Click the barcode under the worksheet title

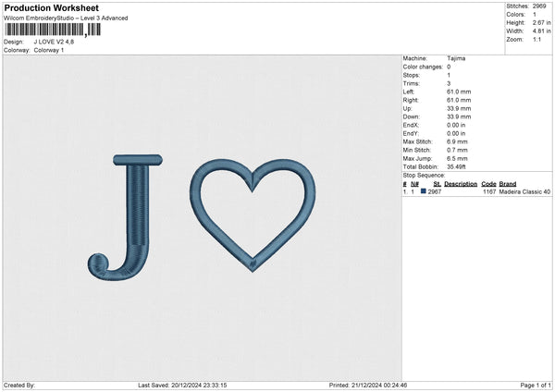[x=53, y=30]
